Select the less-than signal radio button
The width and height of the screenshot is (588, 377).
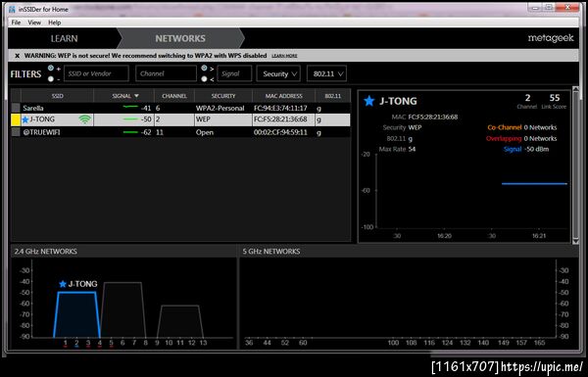click(x=204, y=79)
